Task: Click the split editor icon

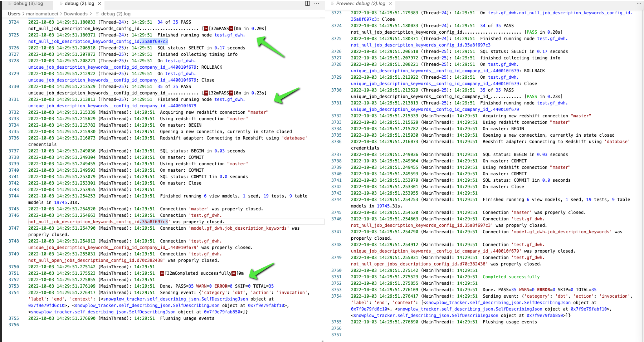Action: coord(307,4)
